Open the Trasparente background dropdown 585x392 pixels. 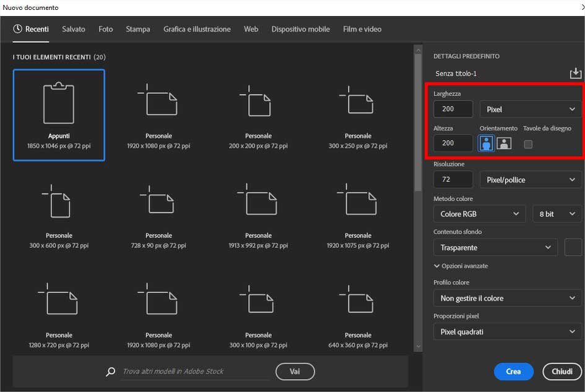click(x=495, y=247)
